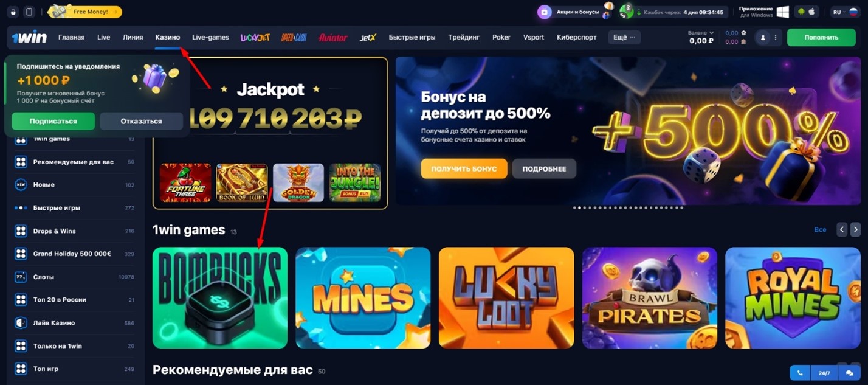This screenshot has height=385, width=868.
Task: Click the Пополнить deposit button
Action: (x=821, y=37)
